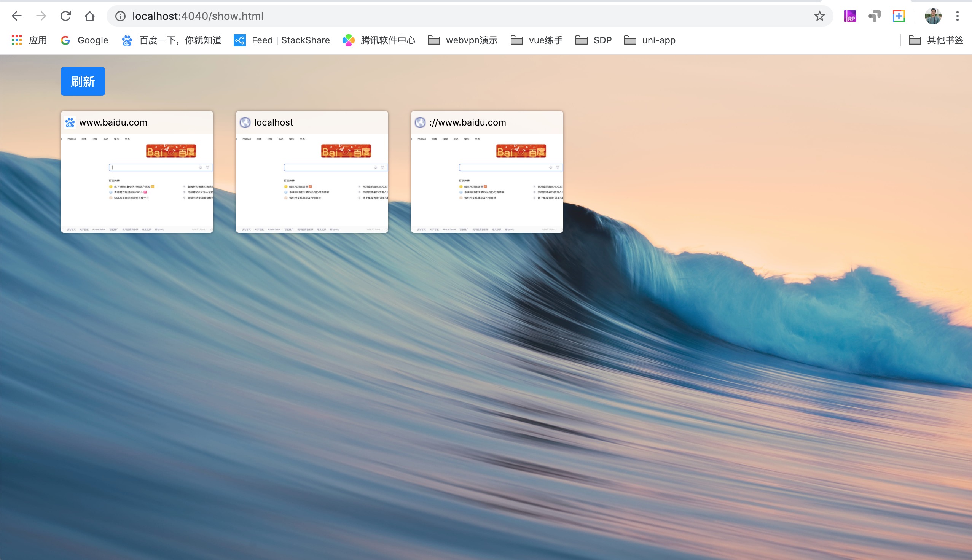Screen dimensions: 972x560
Task: Expand the 其他书签 folder
Action: pos(936,40)
